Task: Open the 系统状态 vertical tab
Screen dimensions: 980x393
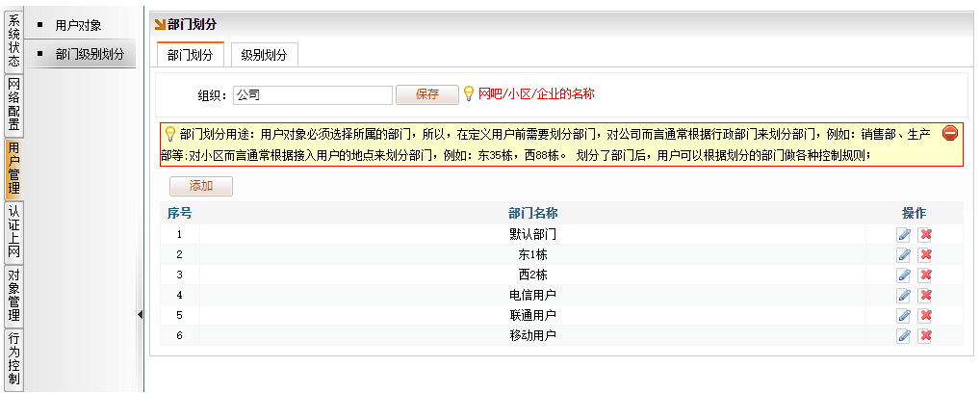Action: (x=13, y=38)
